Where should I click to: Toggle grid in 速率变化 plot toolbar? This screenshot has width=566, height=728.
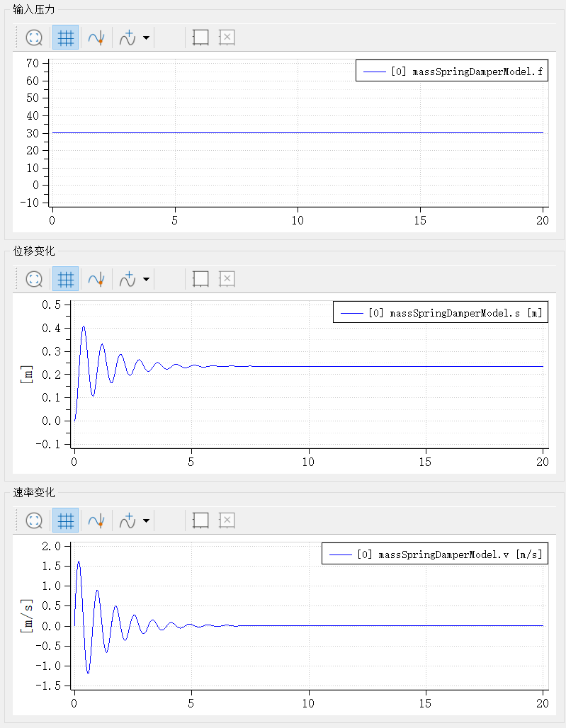coord(65,521)
